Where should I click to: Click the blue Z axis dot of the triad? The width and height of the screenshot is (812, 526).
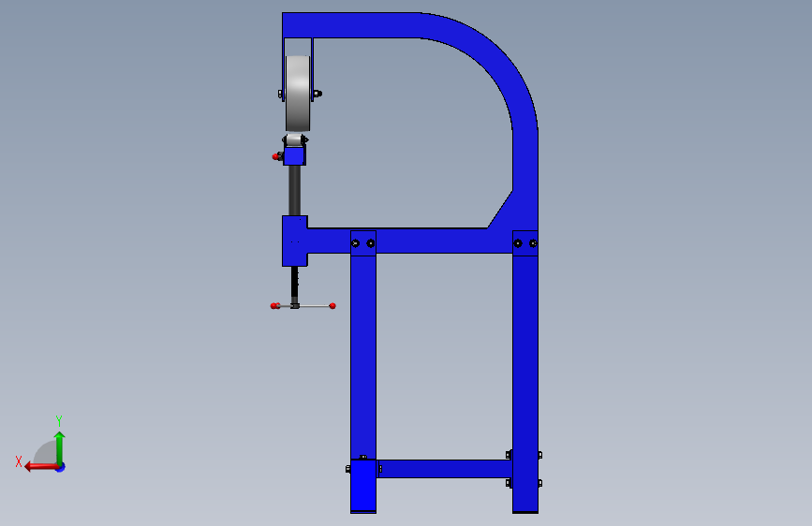click(x=61, y=467)
